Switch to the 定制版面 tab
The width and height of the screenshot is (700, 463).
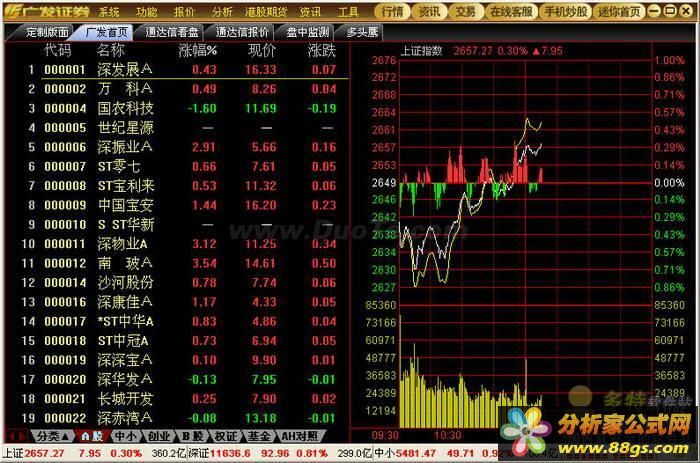point(47,32)
